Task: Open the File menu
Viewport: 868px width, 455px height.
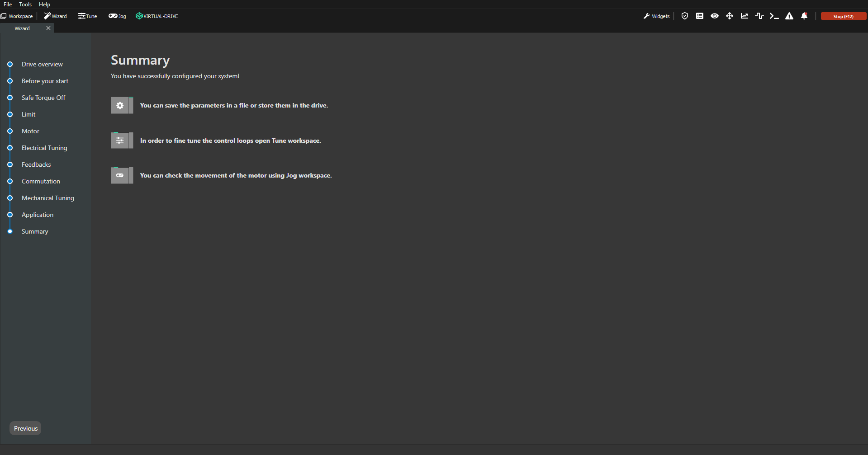Action: click(x=8, y=5)
